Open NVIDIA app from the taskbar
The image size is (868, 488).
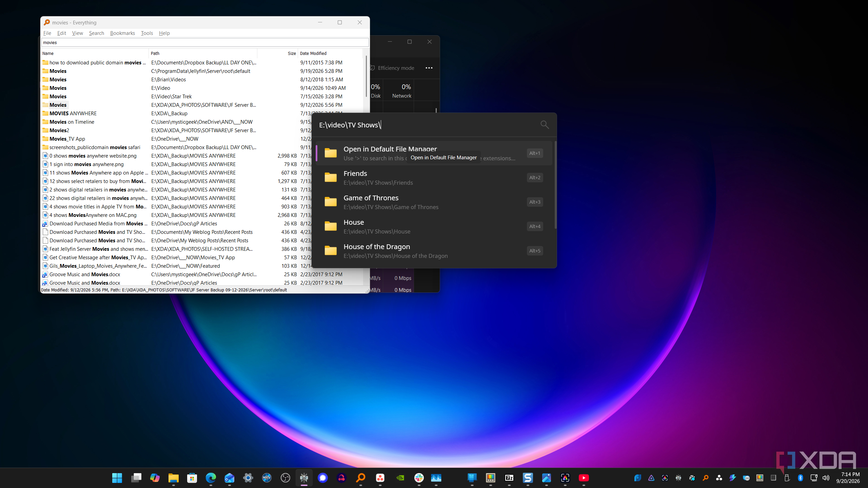tap(400, 478)
